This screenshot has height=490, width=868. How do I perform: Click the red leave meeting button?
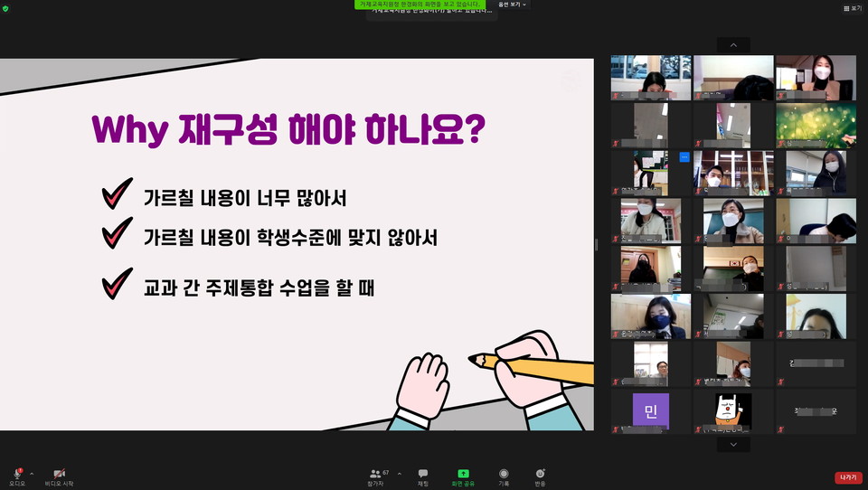click(847, 477)
